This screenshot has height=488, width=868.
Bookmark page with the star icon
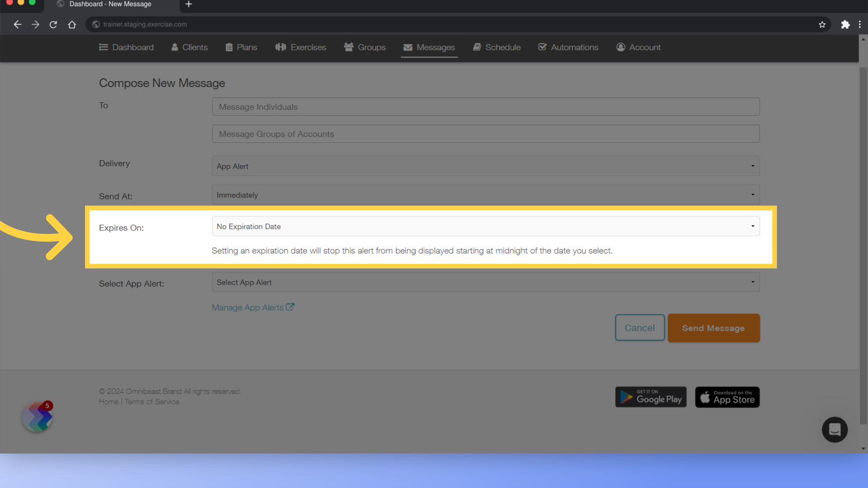822,24
